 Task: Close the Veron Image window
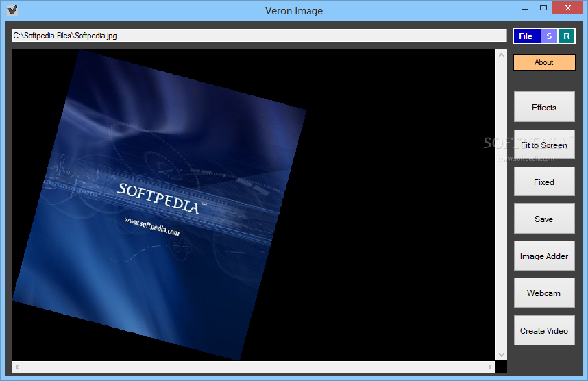567,8
